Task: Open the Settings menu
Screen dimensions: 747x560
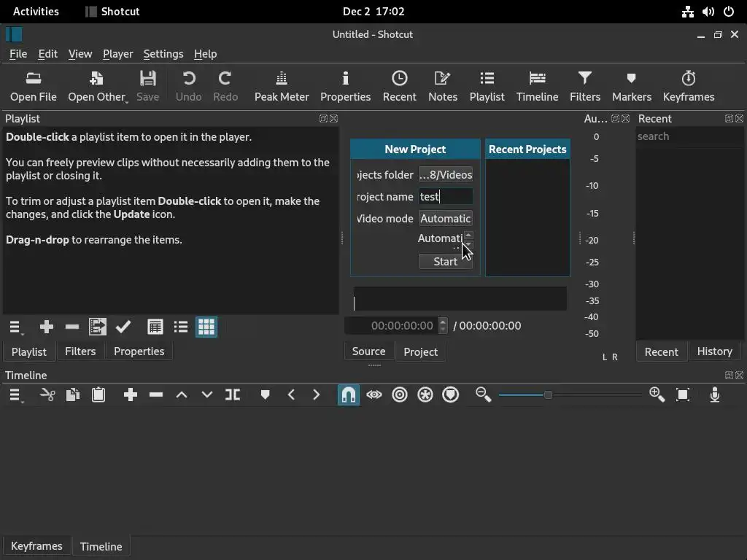Action: coord(163,54)
